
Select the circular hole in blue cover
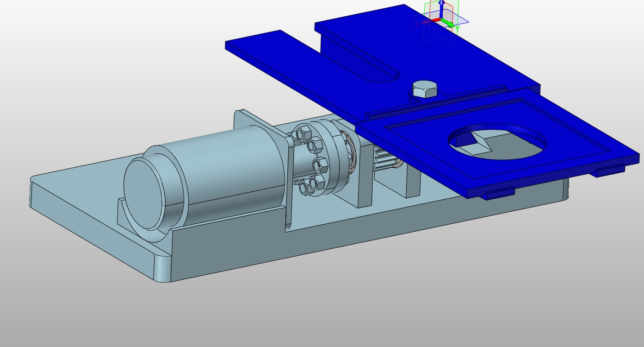[x=497, y=141]
